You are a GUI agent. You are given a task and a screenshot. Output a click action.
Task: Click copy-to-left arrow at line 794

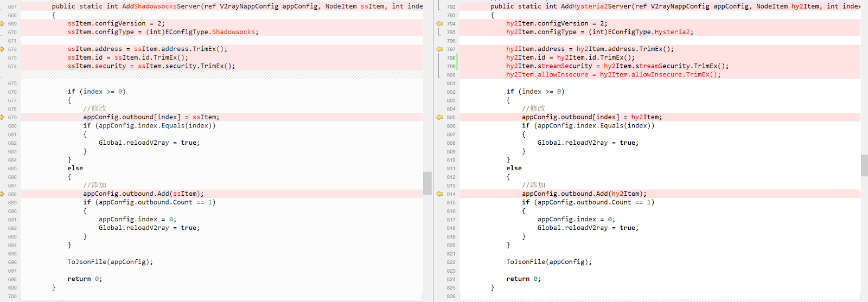[439, 24]
